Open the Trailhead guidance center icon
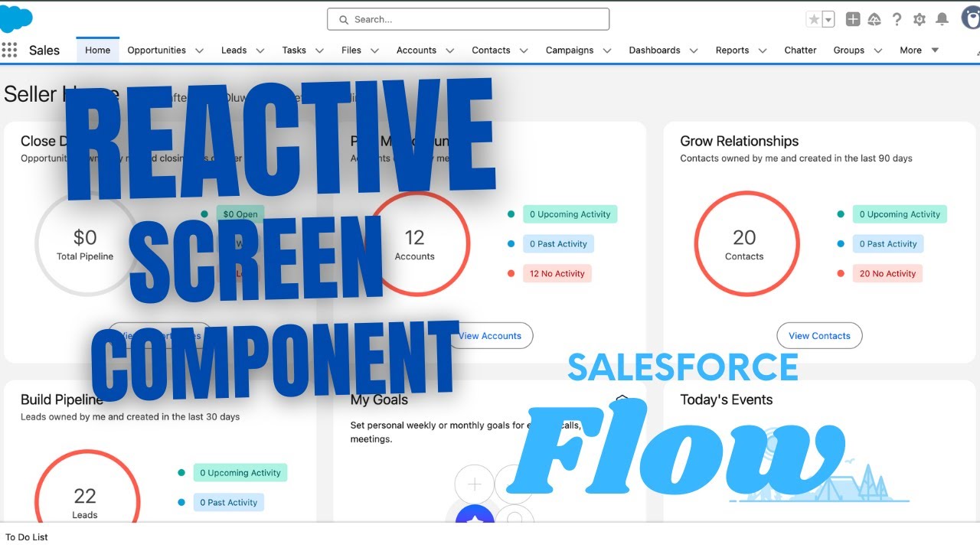Viewport: 980px width, 551px height. (874, 19)
